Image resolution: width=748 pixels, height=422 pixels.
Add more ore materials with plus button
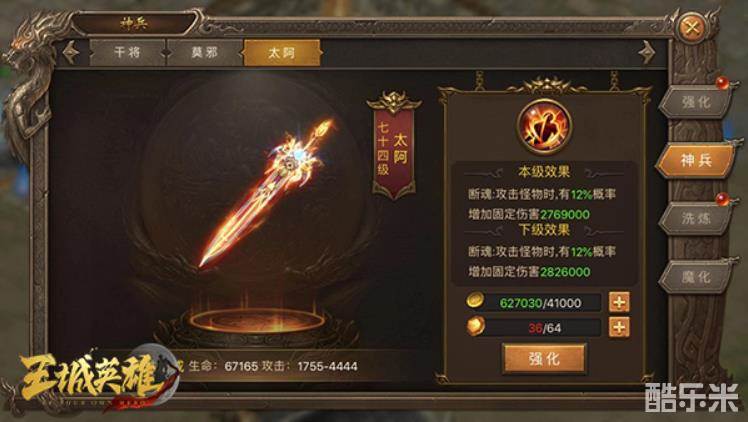pyautogui.click(x=619, y=327)
